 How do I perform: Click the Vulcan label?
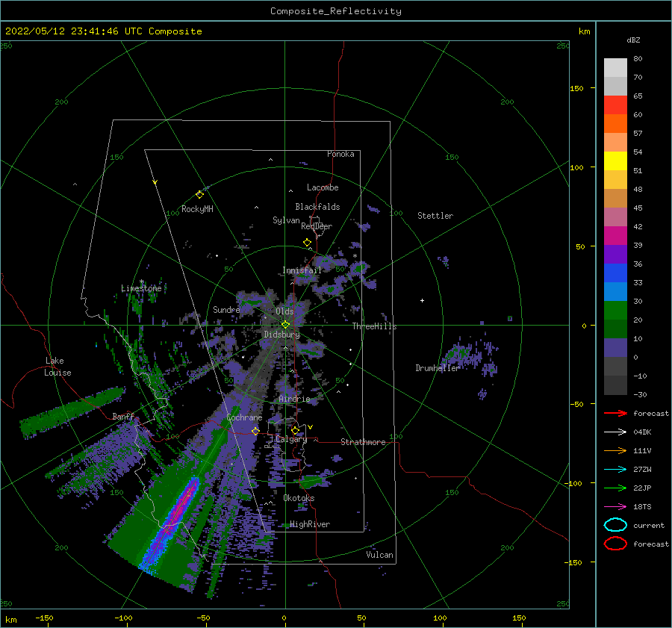coord(380,555)
